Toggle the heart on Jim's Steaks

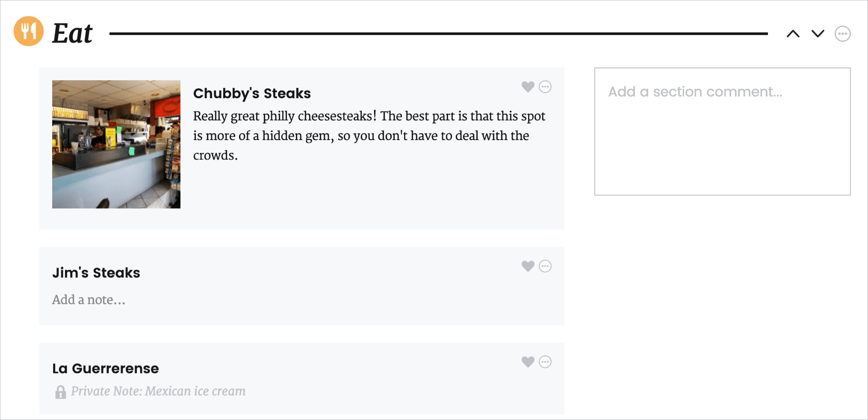click(528, 266)
